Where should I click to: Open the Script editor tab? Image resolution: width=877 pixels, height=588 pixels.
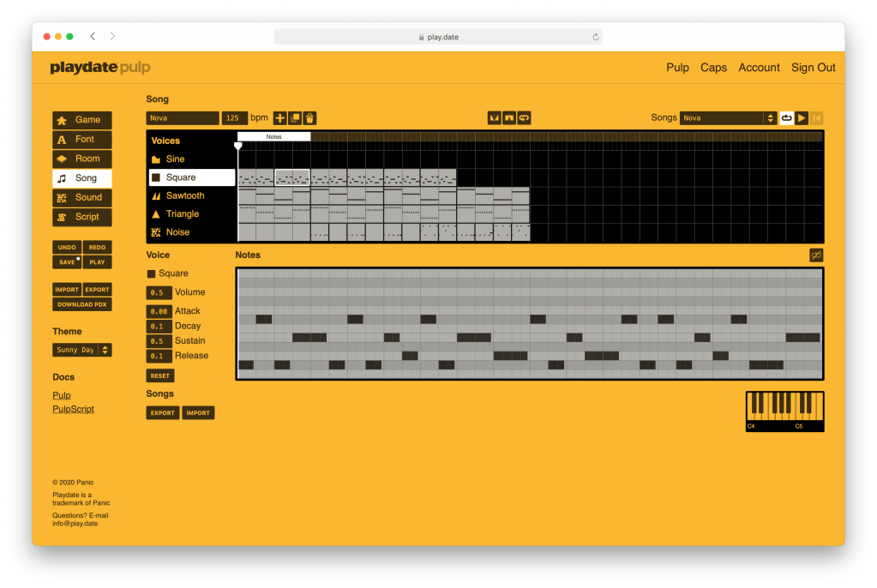click(x=82, y=217)
